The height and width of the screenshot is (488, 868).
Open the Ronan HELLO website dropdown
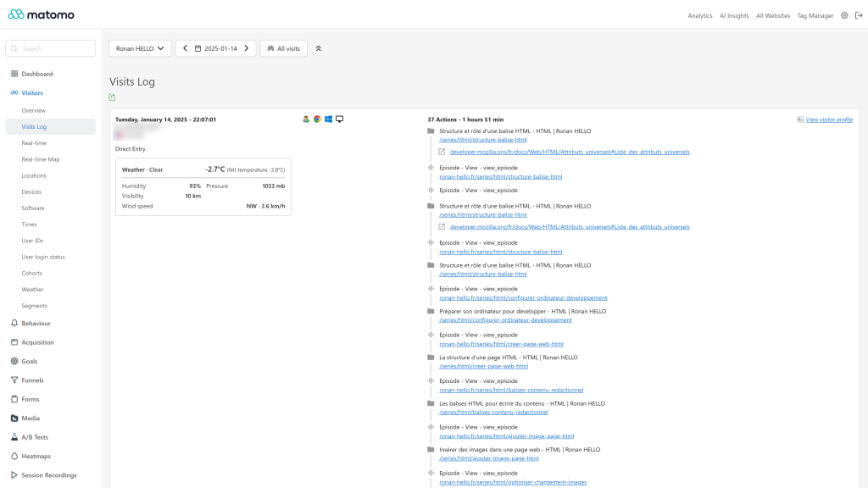pyautogui.click(x=140, y=48)
